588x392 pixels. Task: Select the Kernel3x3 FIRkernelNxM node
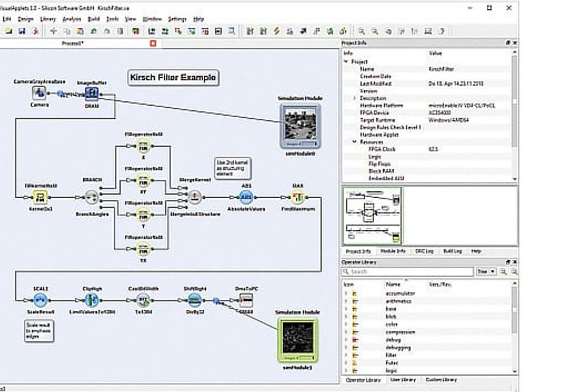coord(40,197)
